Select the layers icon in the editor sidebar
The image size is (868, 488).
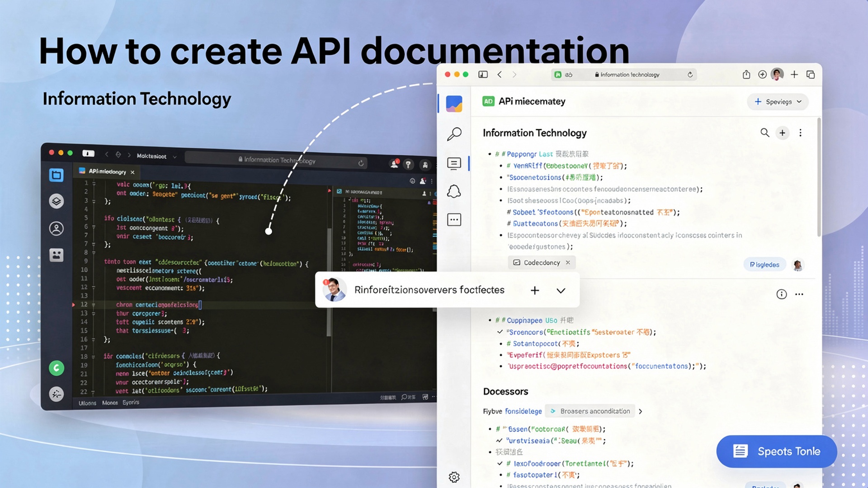click(x=56, y=201)
